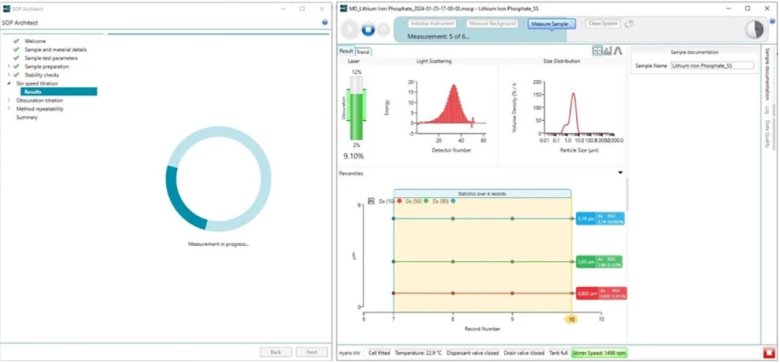Click the red emergency stop icon
Image resolution: width=780 pixels, height=363 pixels.
(x=769, y=353)
